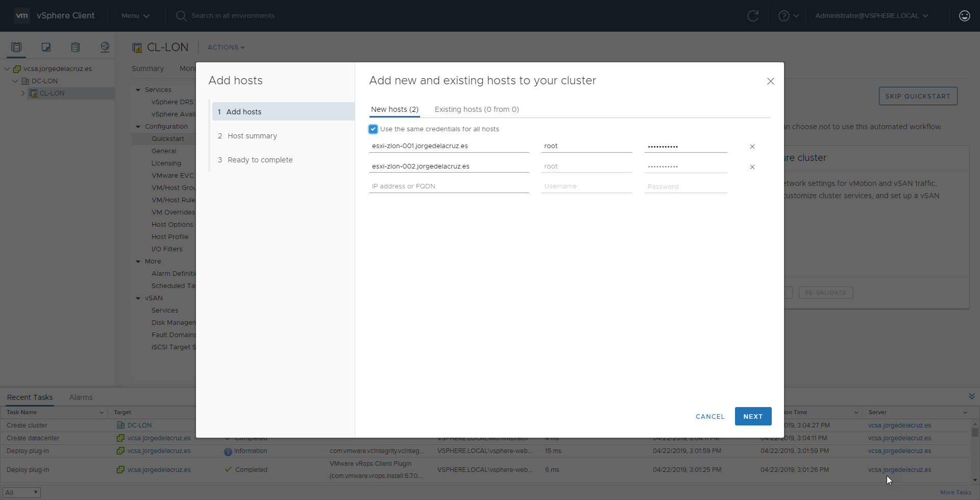Select I/O Filters in configuration list
980x500 pixels.
[167, 249]
